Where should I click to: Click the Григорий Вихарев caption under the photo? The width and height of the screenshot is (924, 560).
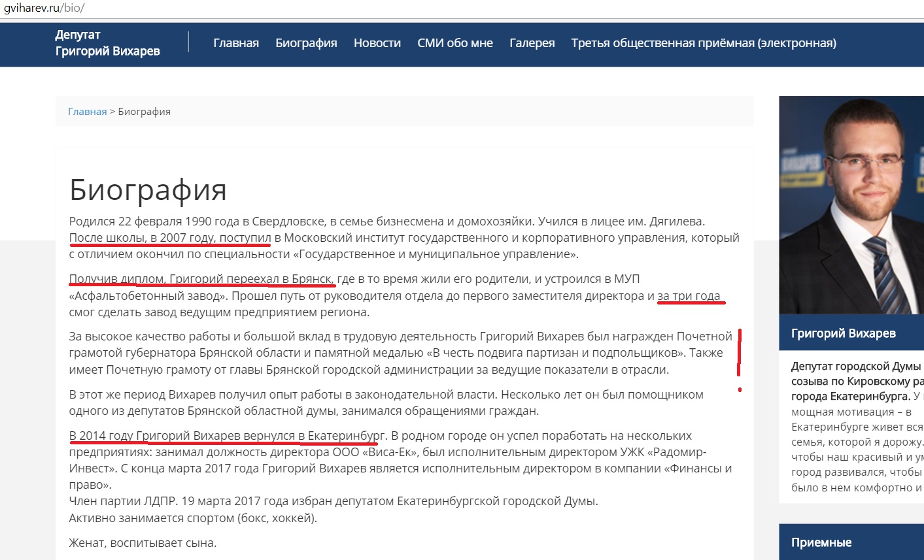[843, 333]
